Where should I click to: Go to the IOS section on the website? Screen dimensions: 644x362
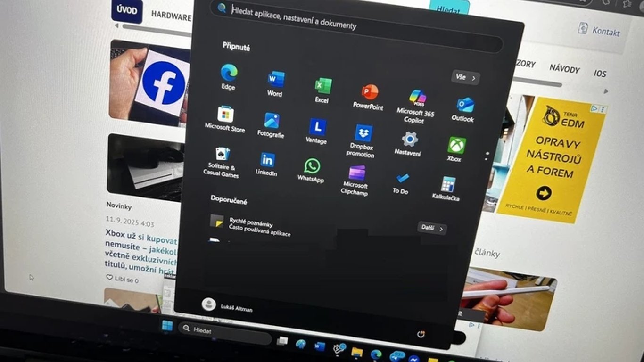pos(600,73)
